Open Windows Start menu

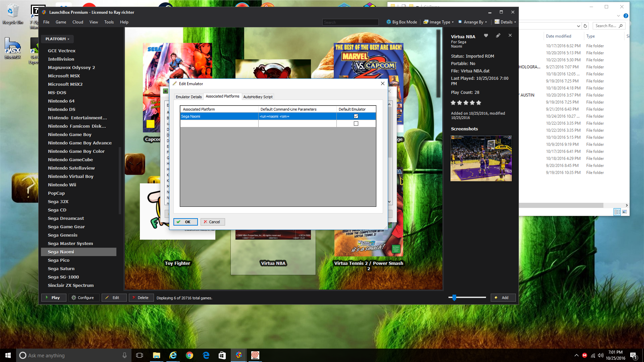8,355
